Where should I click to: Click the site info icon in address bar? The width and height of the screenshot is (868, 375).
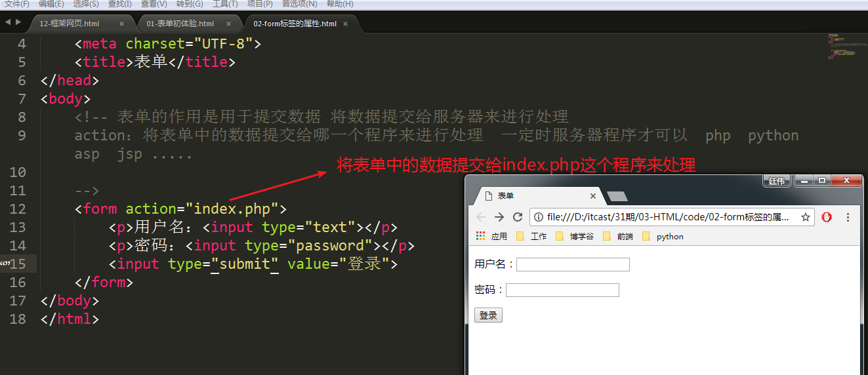coord(539,217)
